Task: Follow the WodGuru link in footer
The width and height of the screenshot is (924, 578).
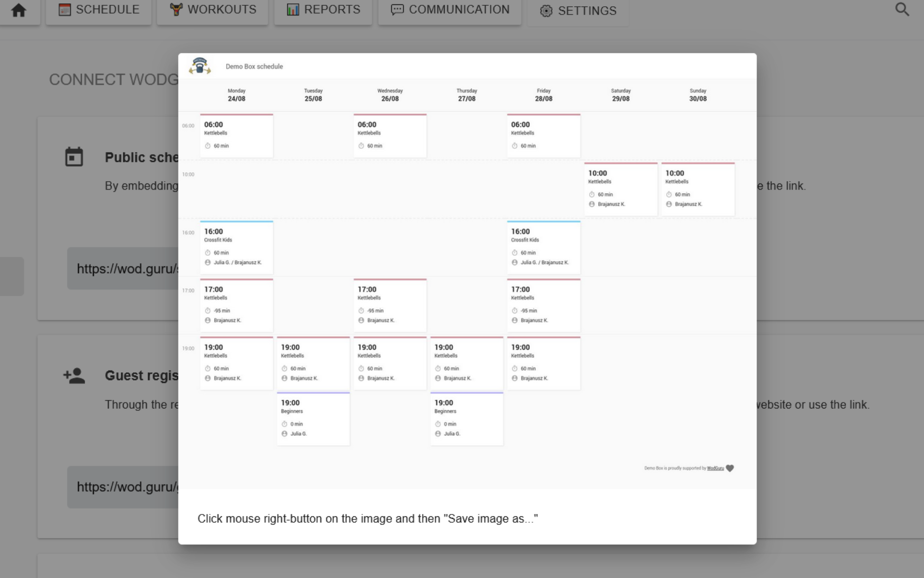Action: tap(715, 468)
